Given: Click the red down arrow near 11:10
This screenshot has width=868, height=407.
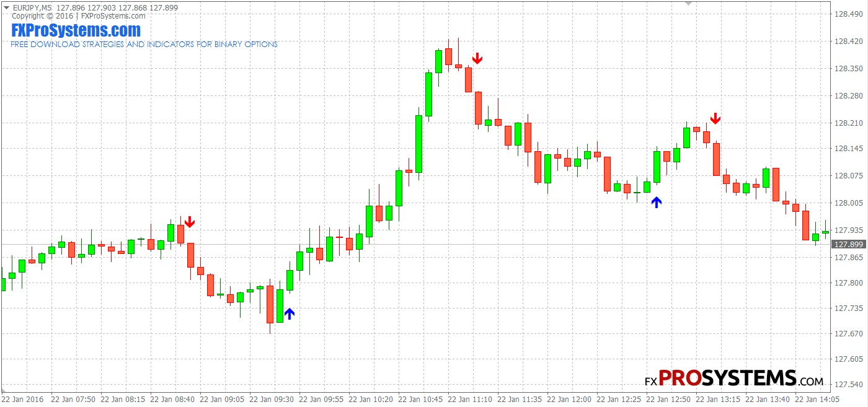Looking at the screenshot, I should (x=477, y=59).
